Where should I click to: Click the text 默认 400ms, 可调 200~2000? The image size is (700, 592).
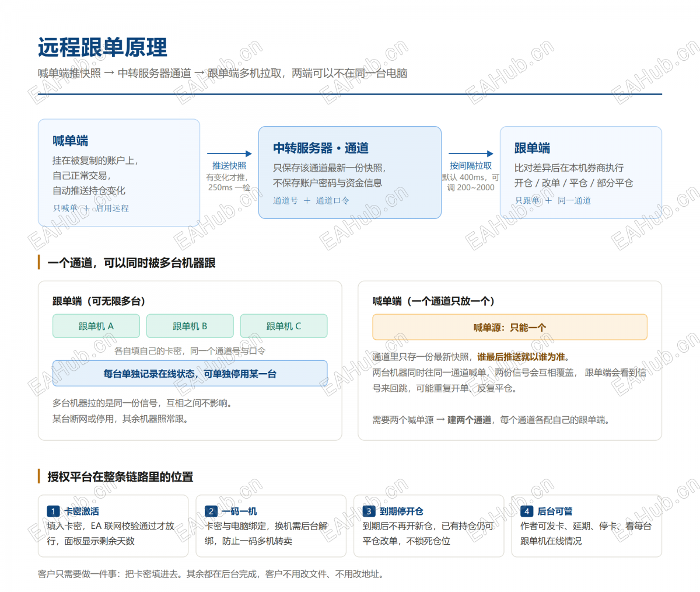[x=471, y=182]
